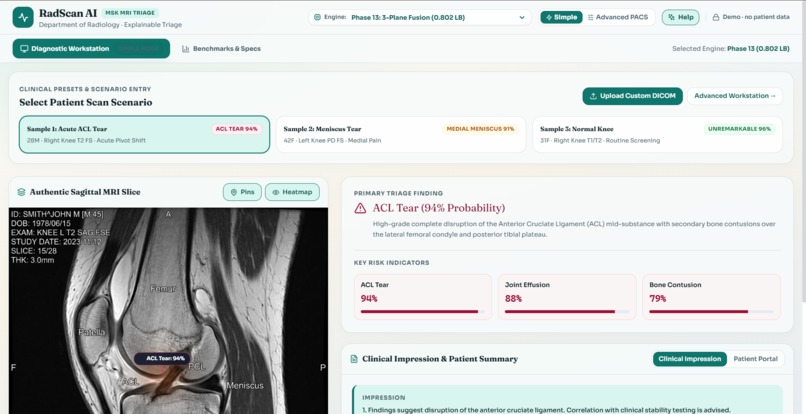Click the ACL Tear 94% progress bar
Screen dimensions: 806x414
tap(423, 312)
